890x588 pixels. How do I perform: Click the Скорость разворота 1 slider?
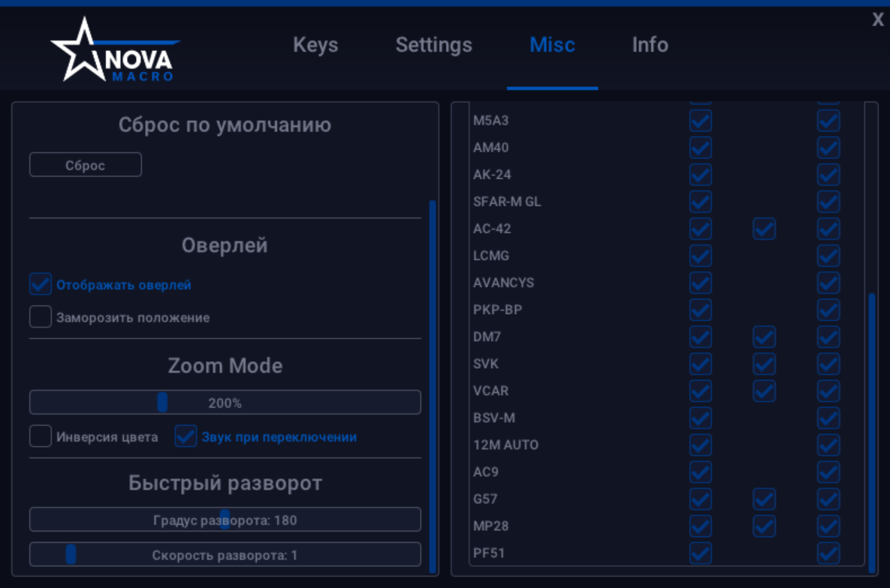(x=225, y=554)
